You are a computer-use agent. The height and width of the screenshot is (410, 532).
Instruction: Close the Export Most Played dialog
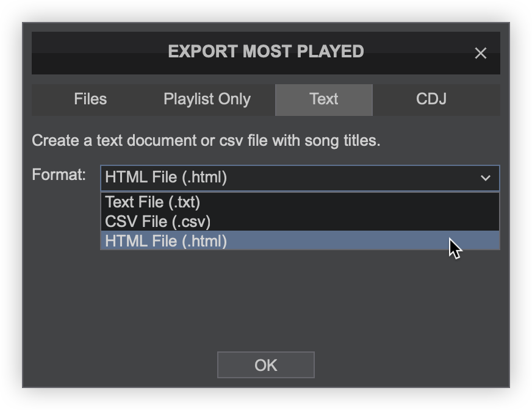480,53
